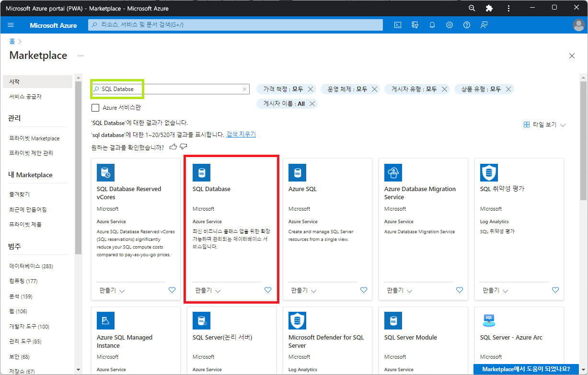Toggle the Azure 서비스만 checkbox
The width and height of the screenshot is (588, 375).
95,108
